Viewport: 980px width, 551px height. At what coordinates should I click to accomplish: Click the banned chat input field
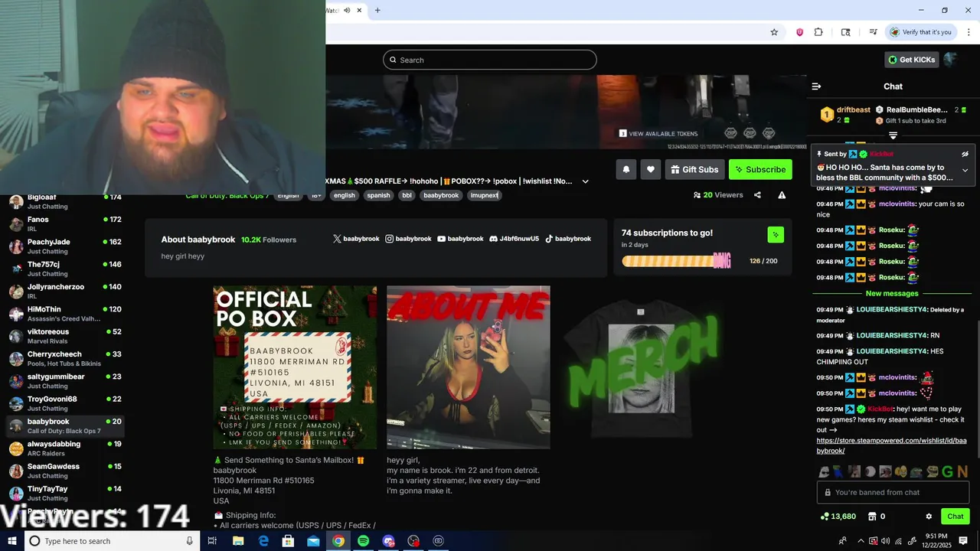pos(893,492)
